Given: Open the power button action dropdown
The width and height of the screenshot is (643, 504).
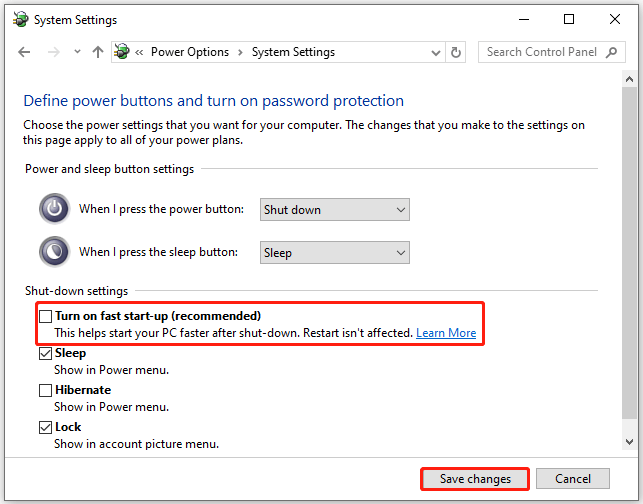Looking at the screenshot, I should pos(334,210).
